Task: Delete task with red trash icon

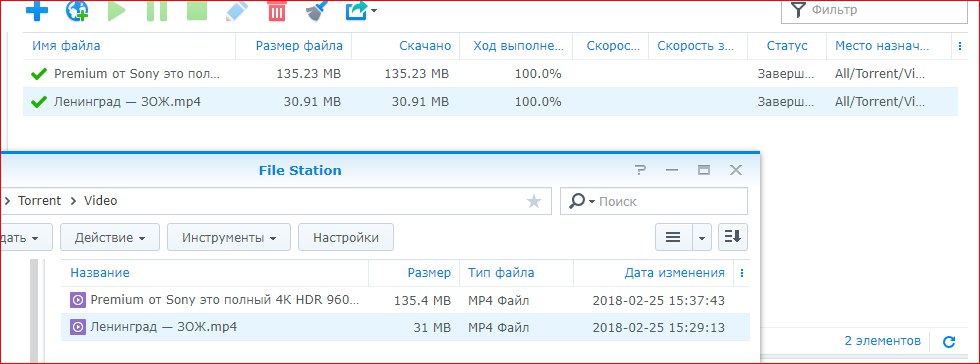Action: 276,11
